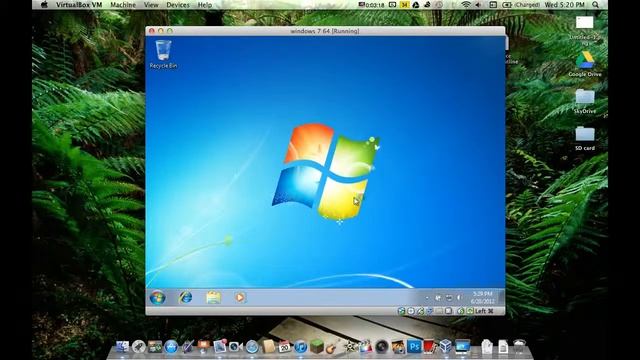The image size is (640, 360).
Task: Launch Windows Media Player from taskbar
Action: [240, 297]
